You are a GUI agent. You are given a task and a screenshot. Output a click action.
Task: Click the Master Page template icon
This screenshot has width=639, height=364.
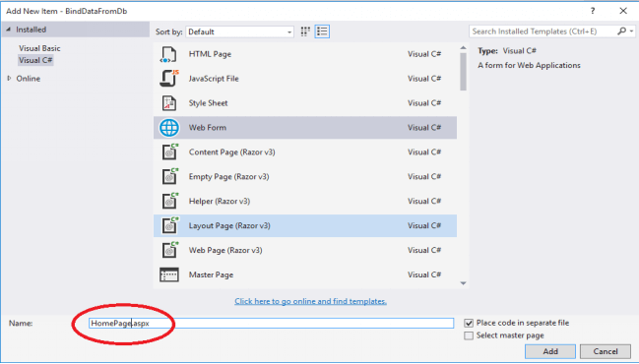point(168,274)
